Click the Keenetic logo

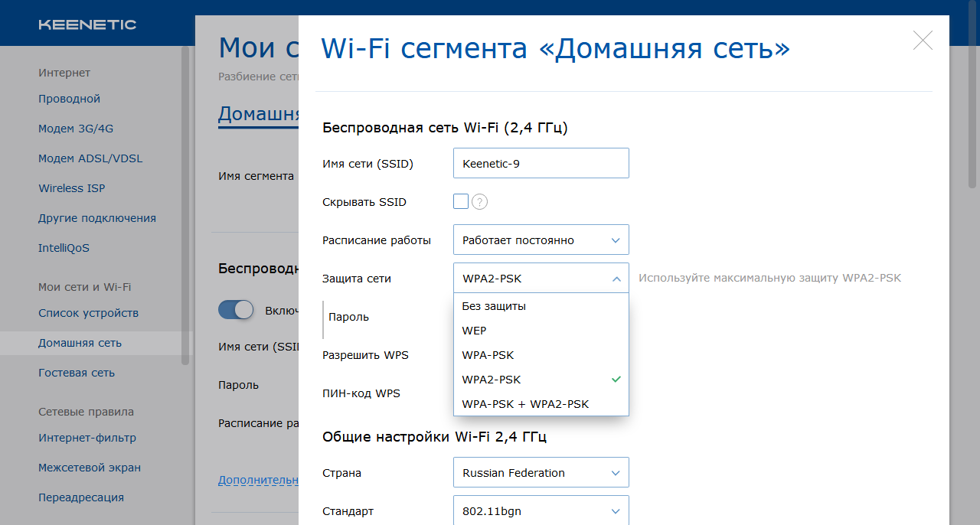pos(87,24)
